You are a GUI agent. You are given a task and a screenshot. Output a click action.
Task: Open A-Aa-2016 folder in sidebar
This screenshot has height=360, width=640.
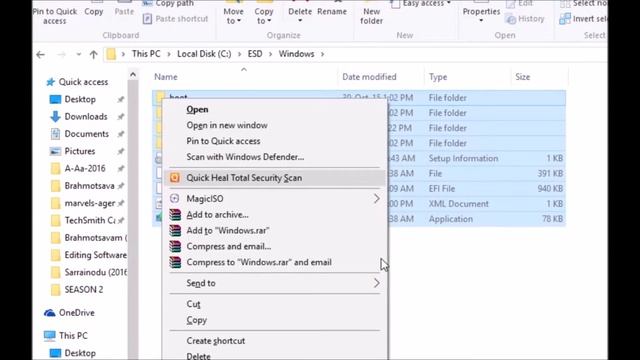(85, 169)
